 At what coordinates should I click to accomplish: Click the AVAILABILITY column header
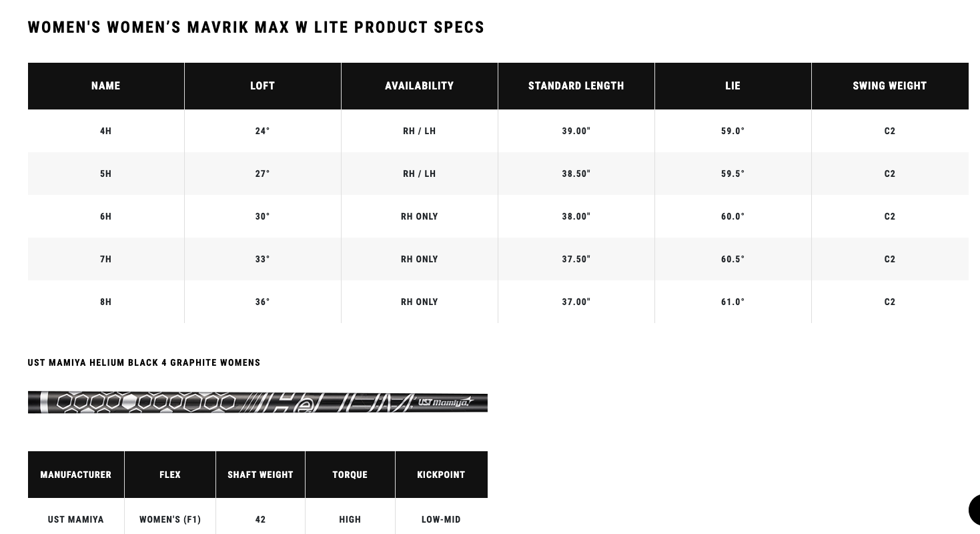click(420, 86)
